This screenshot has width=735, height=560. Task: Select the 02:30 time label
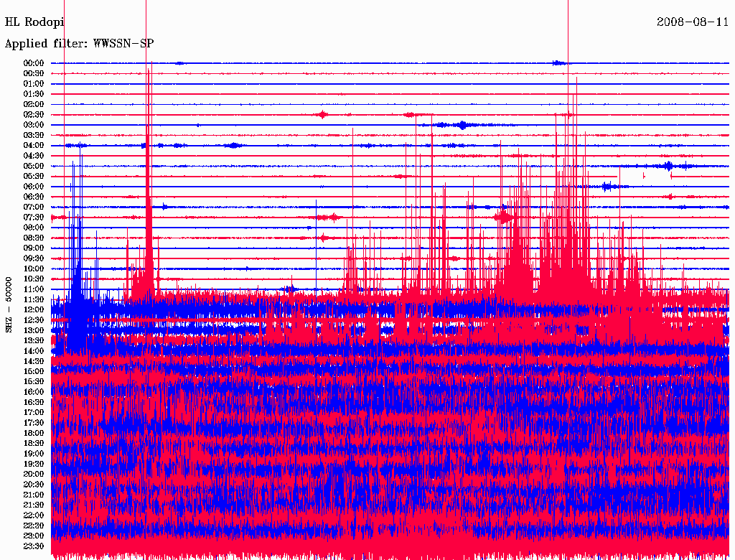(34, 115)
